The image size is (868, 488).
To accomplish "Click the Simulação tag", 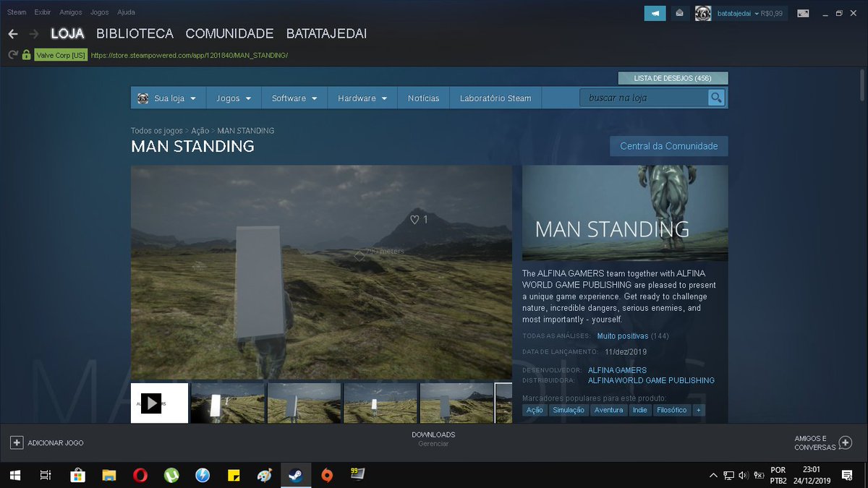I will click(568, 410).
